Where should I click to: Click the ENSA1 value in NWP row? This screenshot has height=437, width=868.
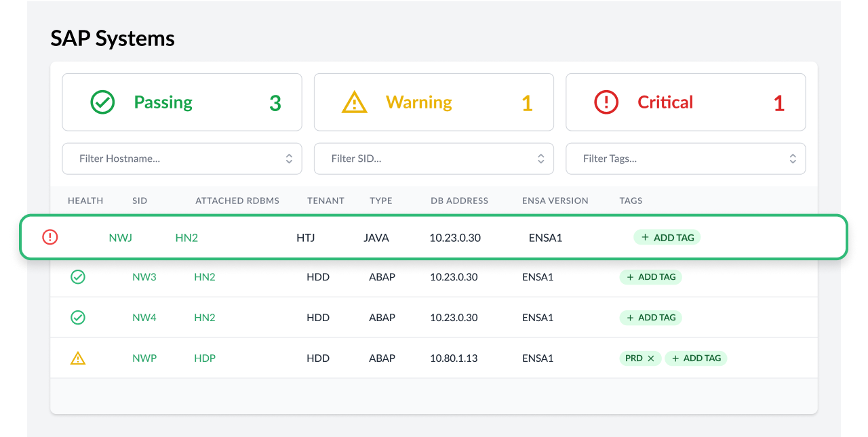[538, 358]
